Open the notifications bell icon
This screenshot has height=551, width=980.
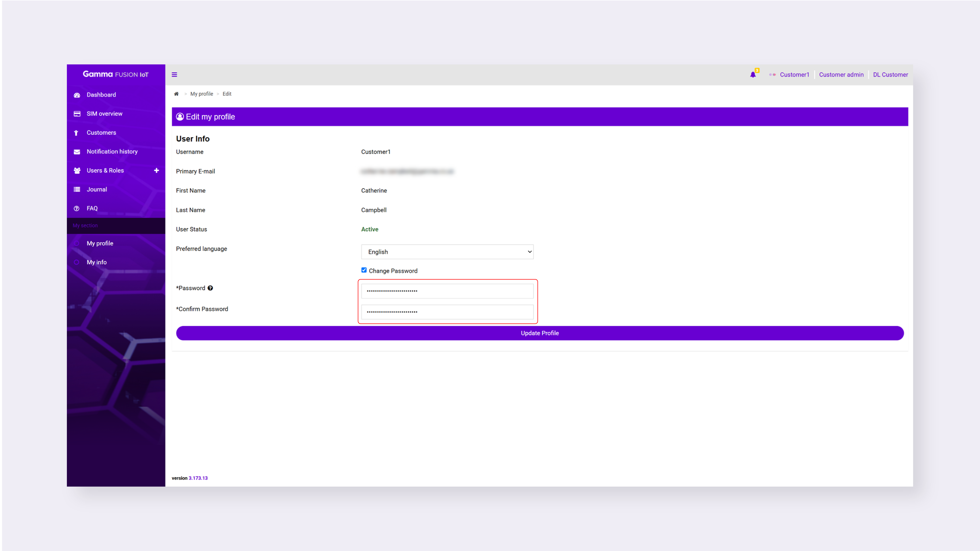pyautogui.click(x=753, y=75)
